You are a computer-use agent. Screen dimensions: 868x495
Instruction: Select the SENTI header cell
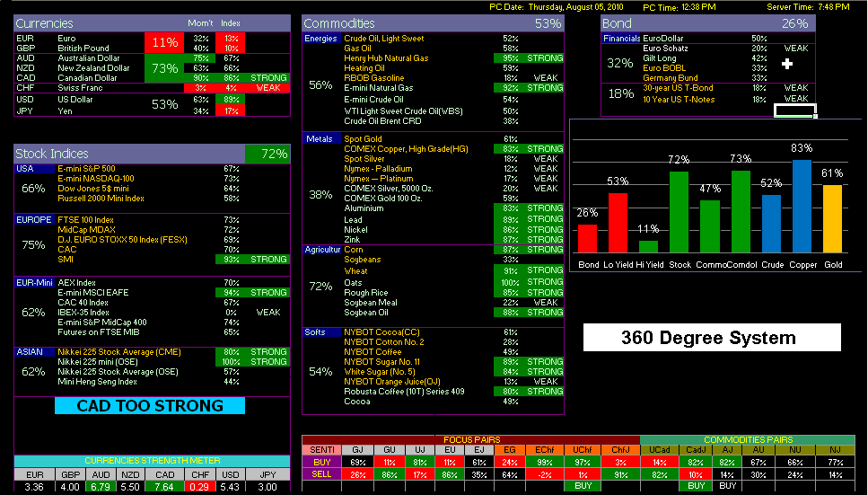321,449
